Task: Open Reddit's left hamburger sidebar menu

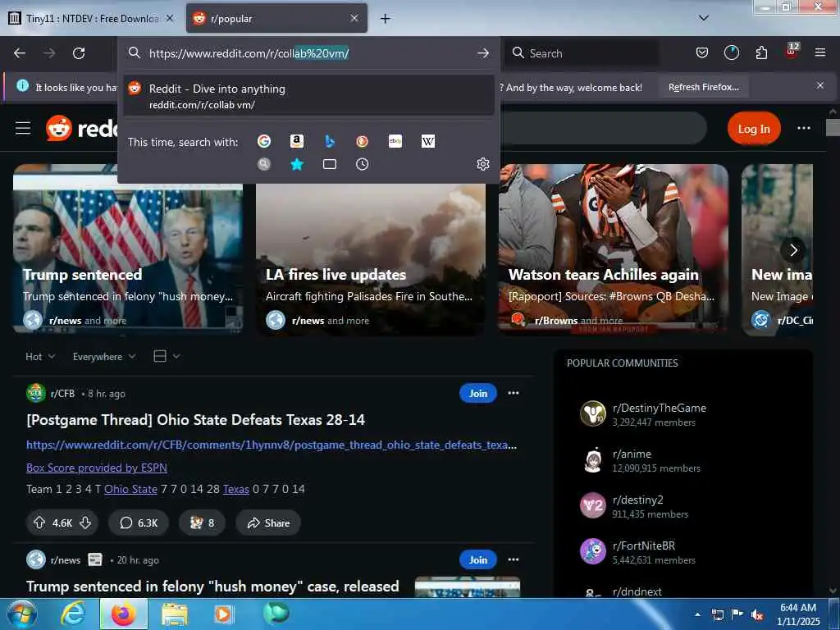Action: 23,128
